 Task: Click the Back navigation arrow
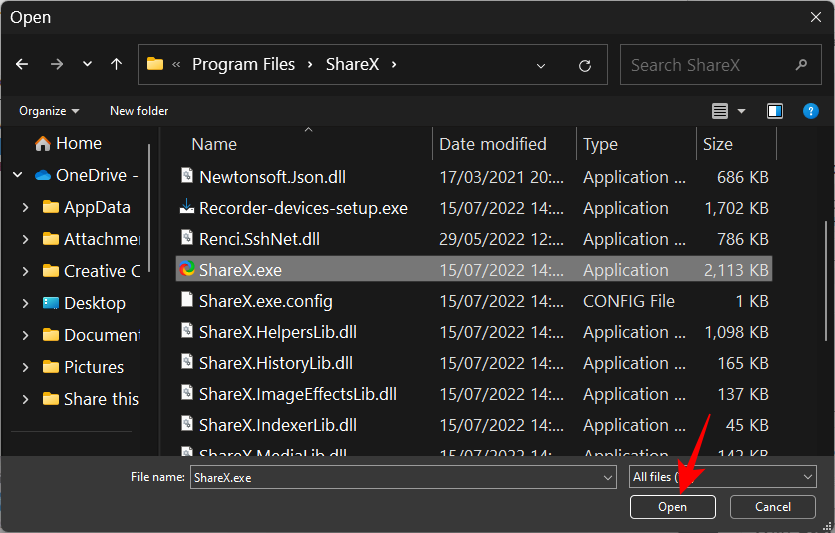[x=22, y=64]
